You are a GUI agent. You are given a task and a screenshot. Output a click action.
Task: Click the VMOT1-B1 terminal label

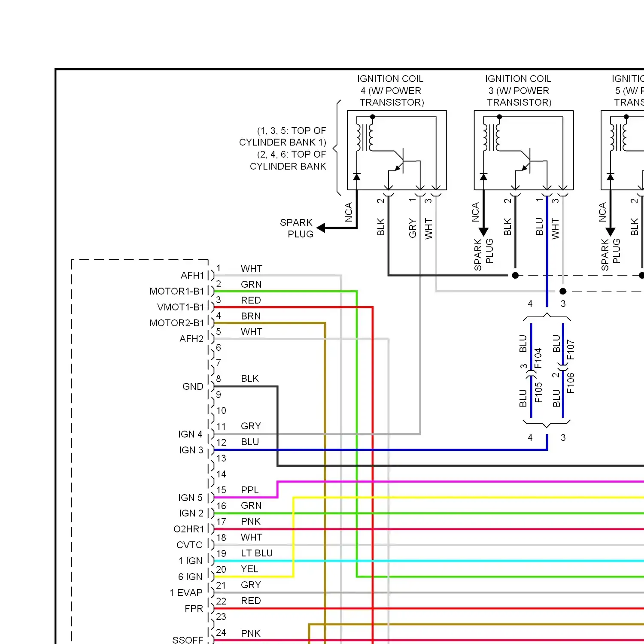tap(181, 307)
